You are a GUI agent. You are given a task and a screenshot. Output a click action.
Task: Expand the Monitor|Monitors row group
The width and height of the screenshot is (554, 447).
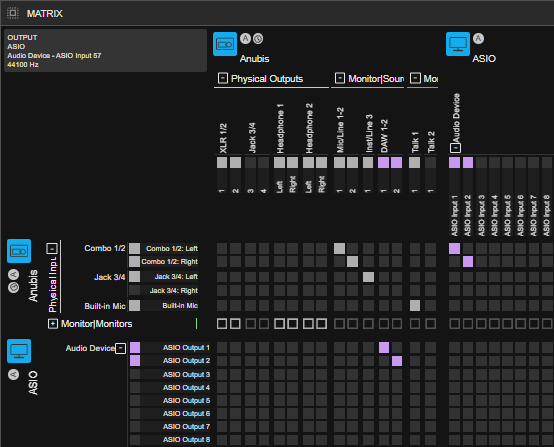(53, 324)
